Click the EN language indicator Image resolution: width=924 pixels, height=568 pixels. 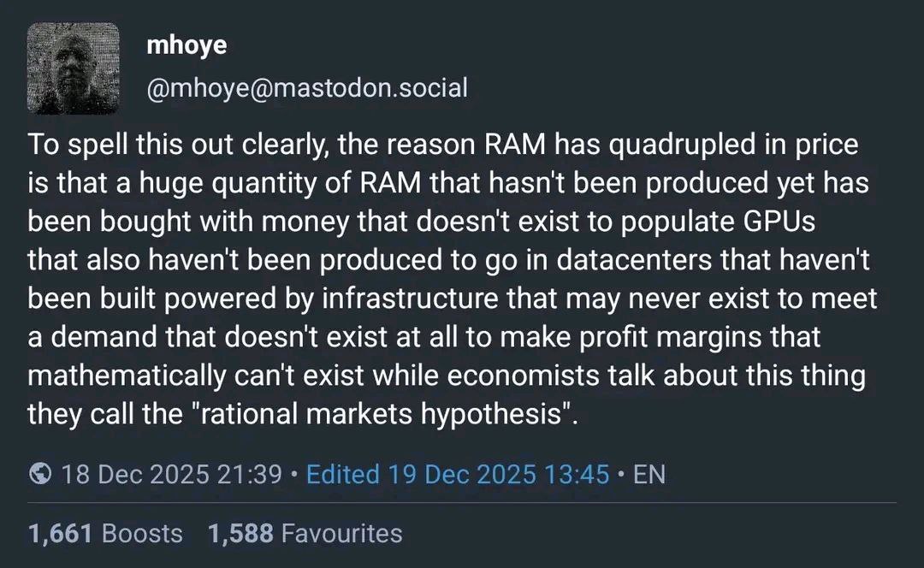click(x=649, y=474)
